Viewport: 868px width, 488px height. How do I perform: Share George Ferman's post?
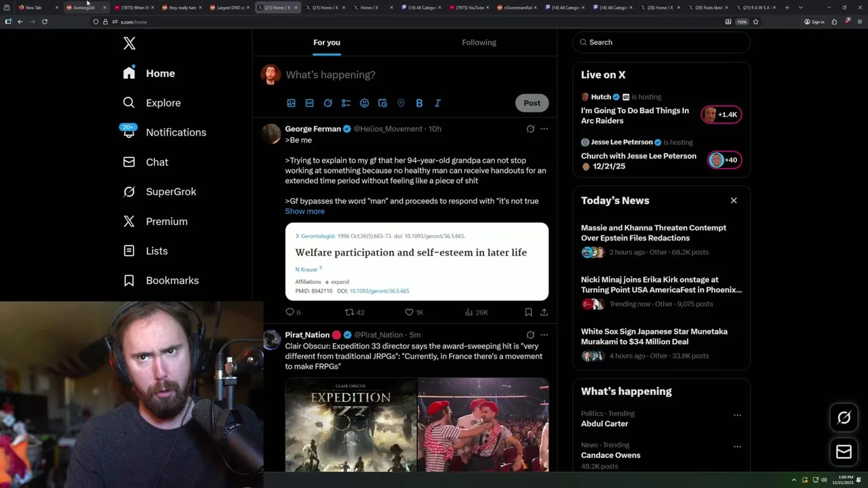544,312
